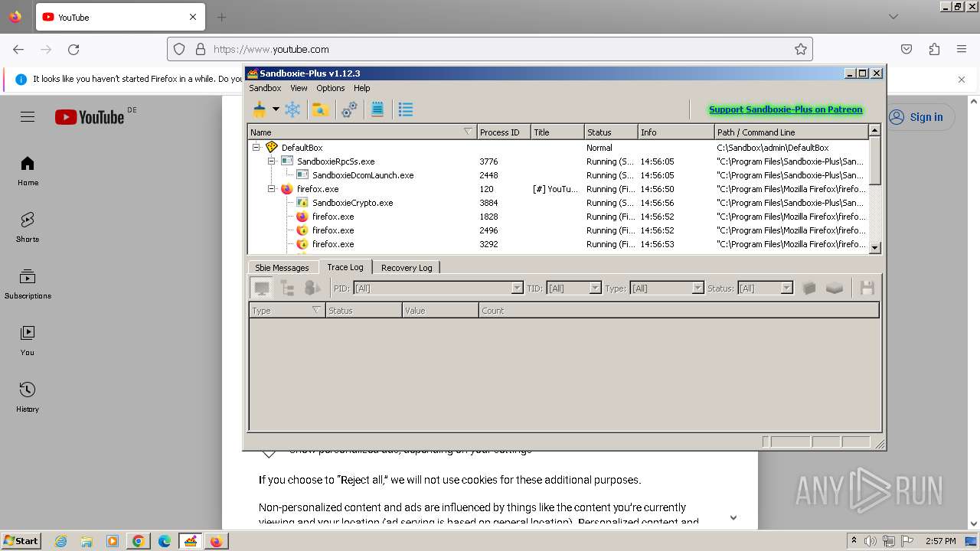The height and width of the screenshot is (551, 980).
Task: Open the trace Status filter dropdown
Action: (786, 289)
